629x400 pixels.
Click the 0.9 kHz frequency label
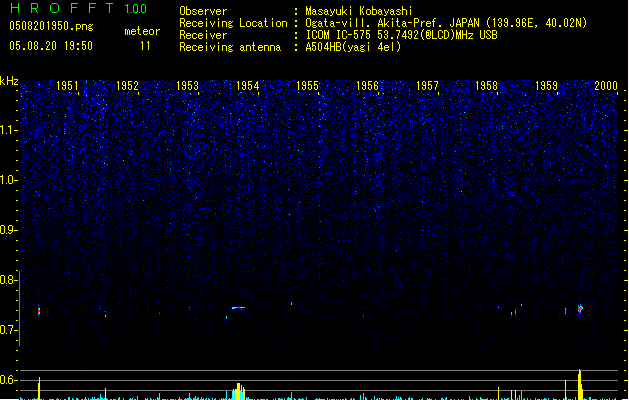pos(9,230)
